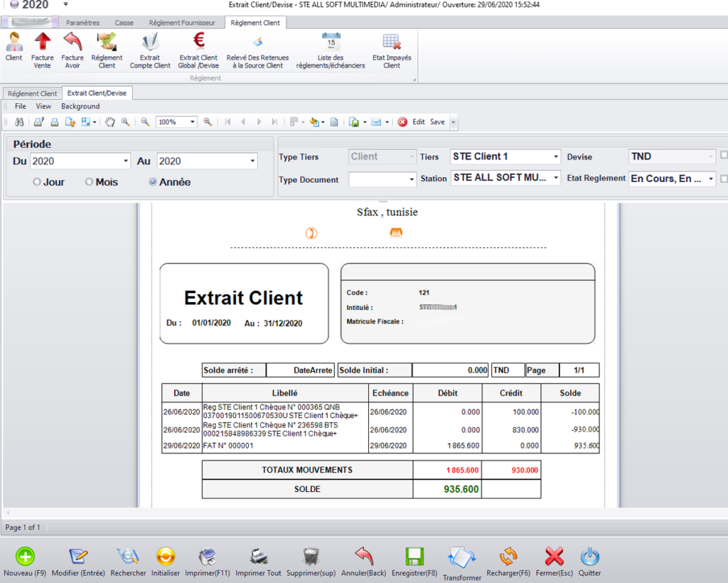
Task: Select the hand tool in report toolbar
Action: point(109,122)
